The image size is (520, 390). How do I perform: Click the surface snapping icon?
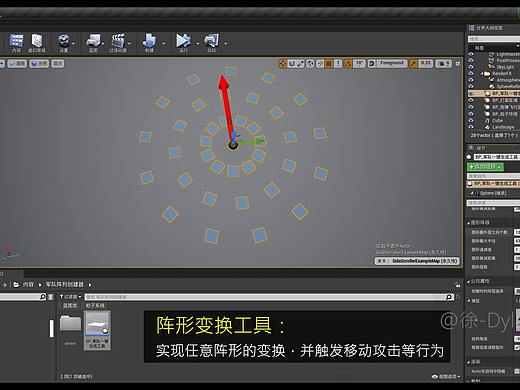pyautogui.click(x=320, y=63)
